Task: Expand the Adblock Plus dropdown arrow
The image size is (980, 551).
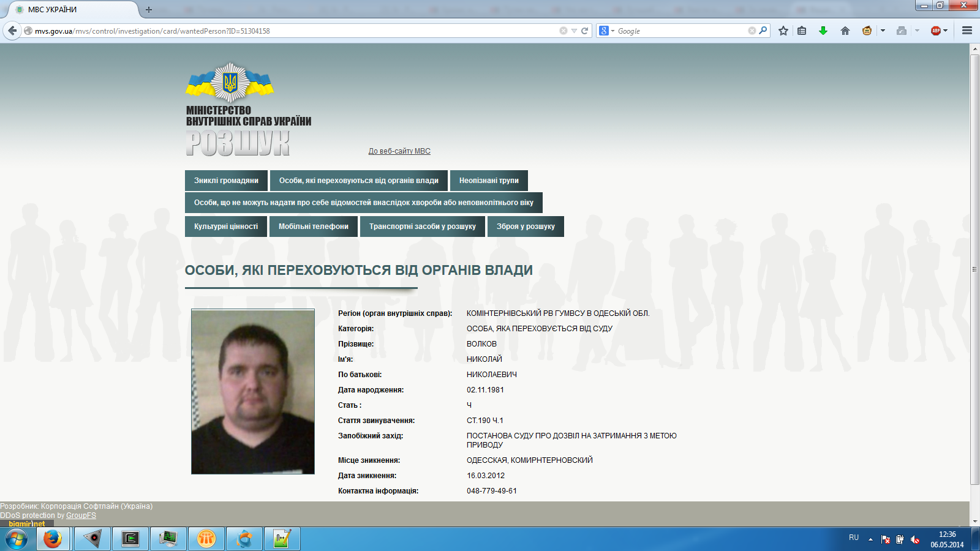Action: tap(946, 31)
